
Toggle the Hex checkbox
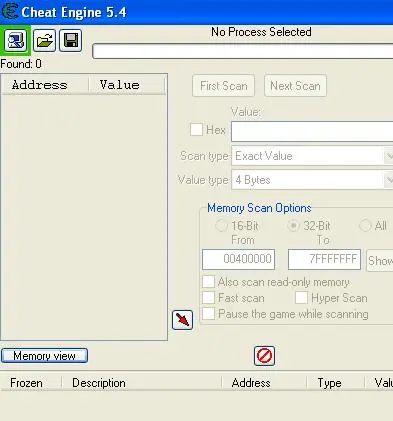pos(196,129)
